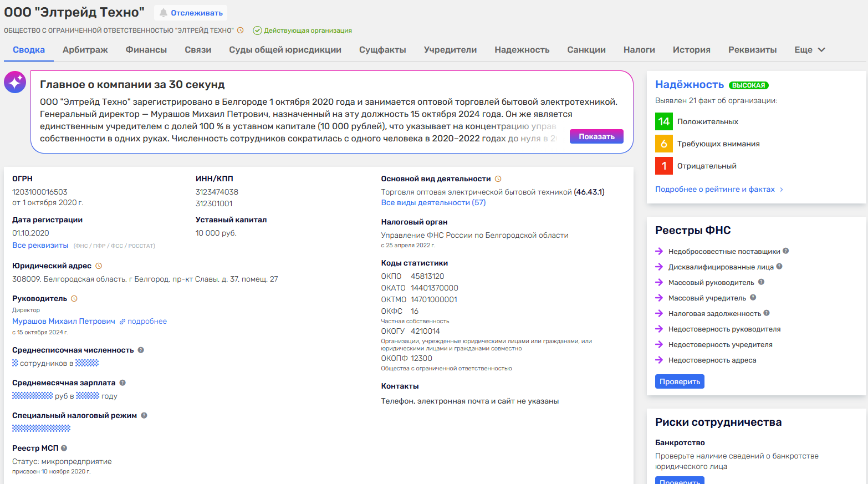Viewport: 868px width, 484px height.
Task: Click the clock icon next to Юридический адрес
Action: point(99,266)
